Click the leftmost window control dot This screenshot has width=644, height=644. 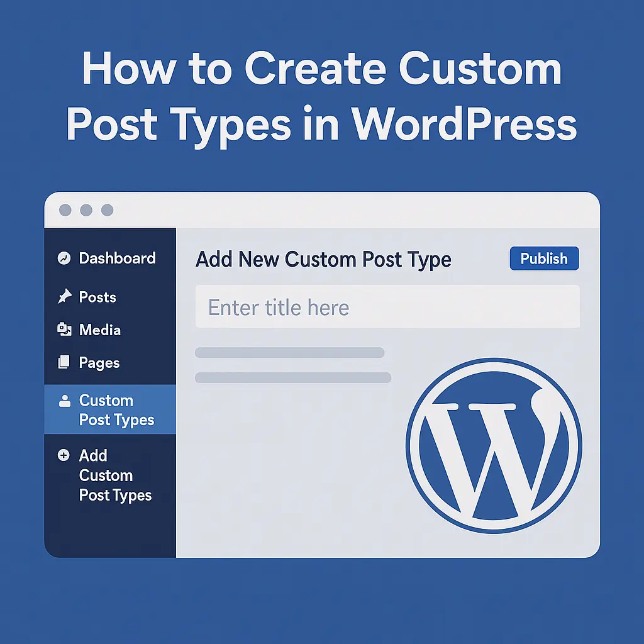click(65, 210)
